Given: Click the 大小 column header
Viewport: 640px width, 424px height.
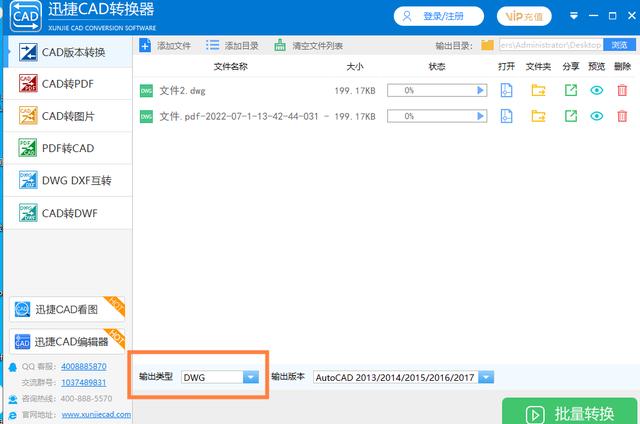Looking at the screenshot, I should point(355,67).
